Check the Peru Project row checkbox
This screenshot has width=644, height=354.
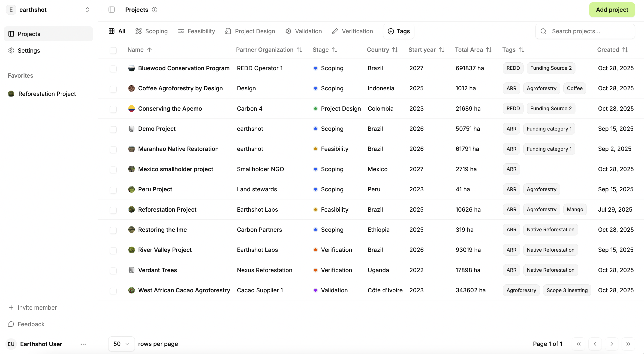coord(113,189)
